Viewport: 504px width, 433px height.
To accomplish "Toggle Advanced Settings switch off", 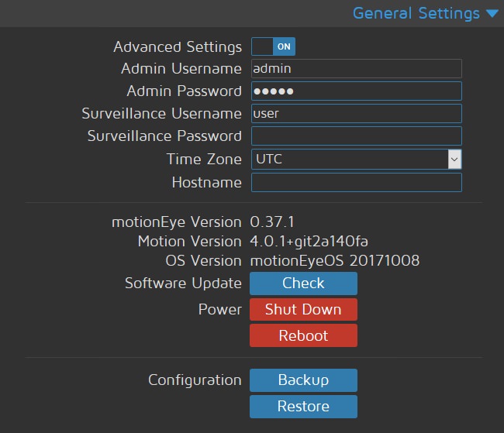I will pyautogui.click(x=273, y=46).
